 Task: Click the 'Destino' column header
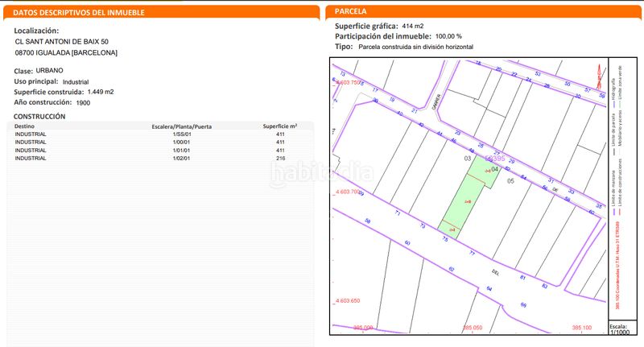coord(24,126)
